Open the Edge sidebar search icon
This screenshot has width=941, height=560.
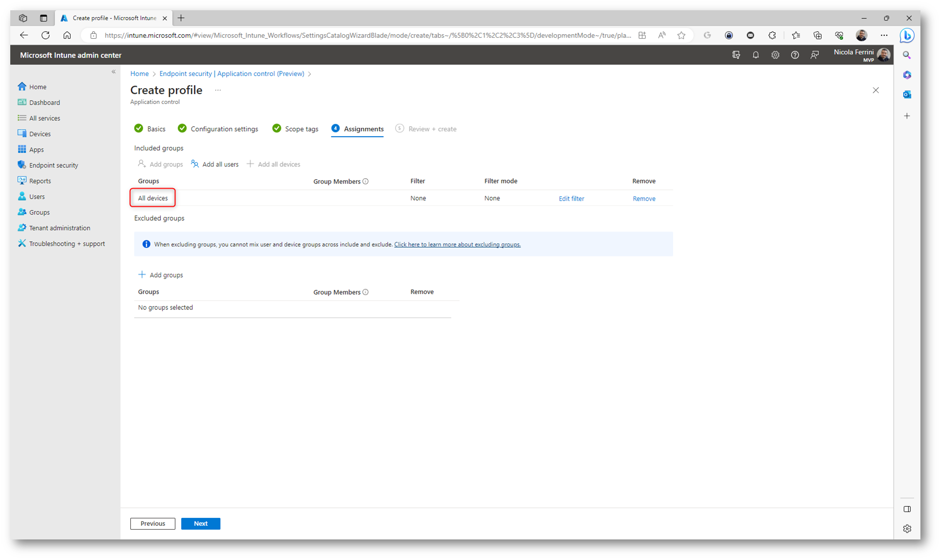click(x=907, y=55)
